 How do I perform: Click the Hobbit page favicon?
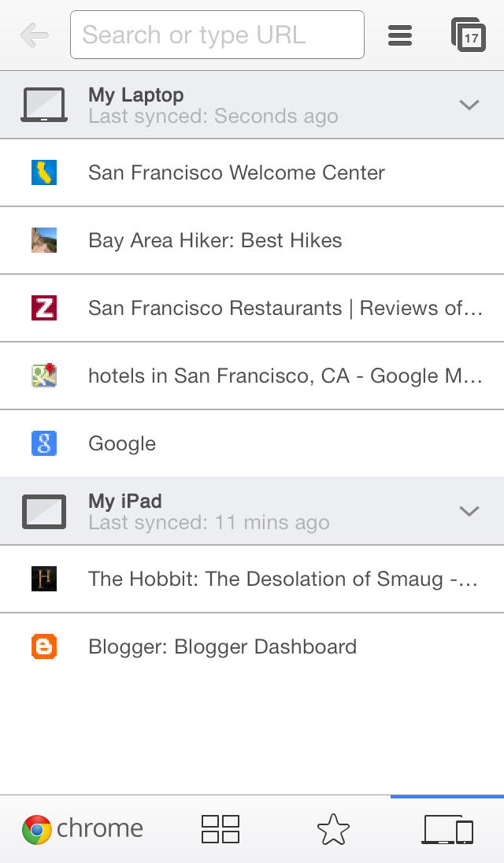[x=44, y=579]
